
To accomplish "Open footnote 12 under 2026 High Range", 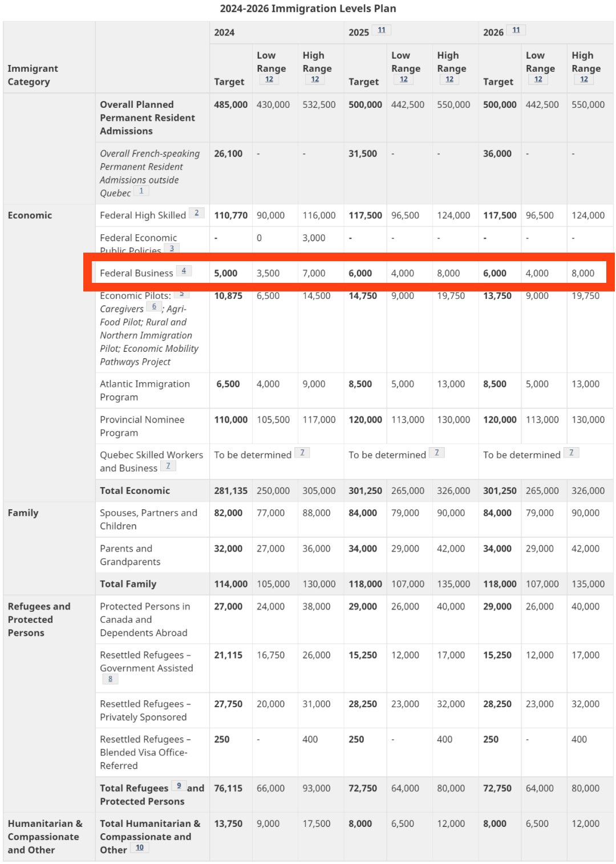I will [583, 79].
